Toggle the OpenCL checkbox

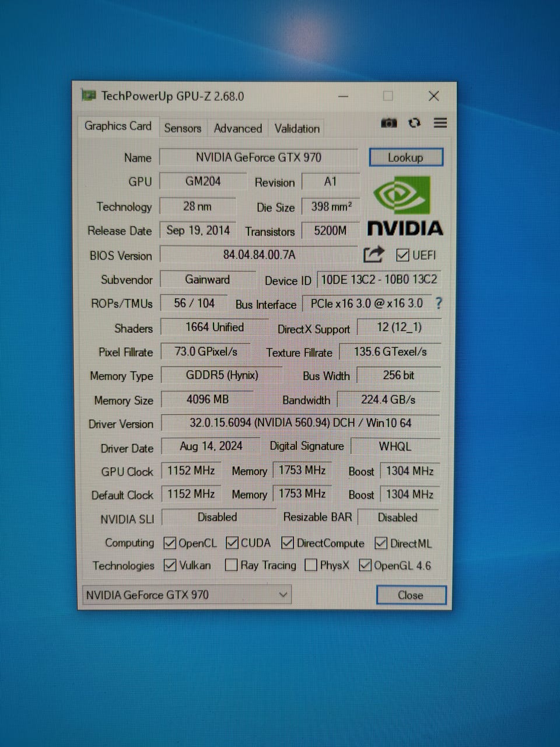pos(170,543)
